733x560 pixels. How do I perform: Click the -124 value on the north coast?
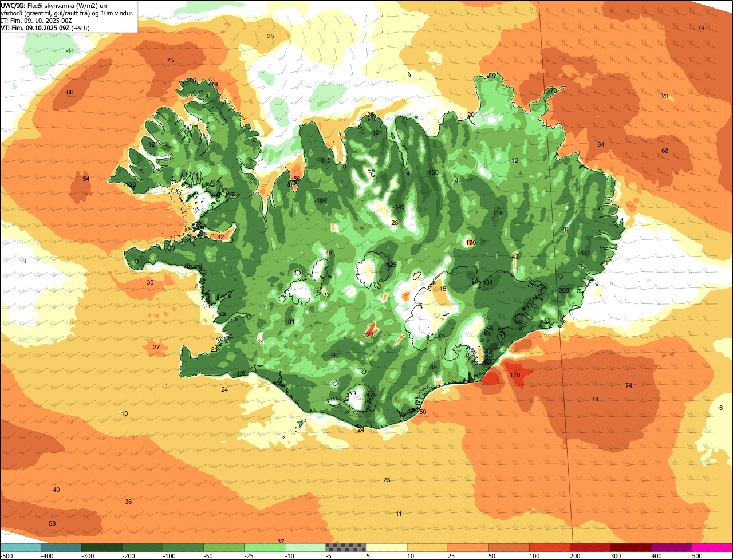376,133
